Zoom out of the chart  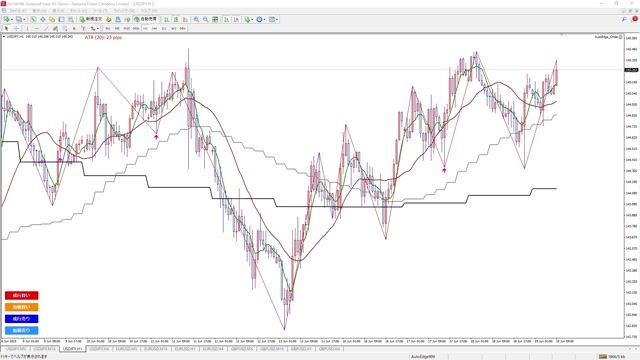pos(206,19)
